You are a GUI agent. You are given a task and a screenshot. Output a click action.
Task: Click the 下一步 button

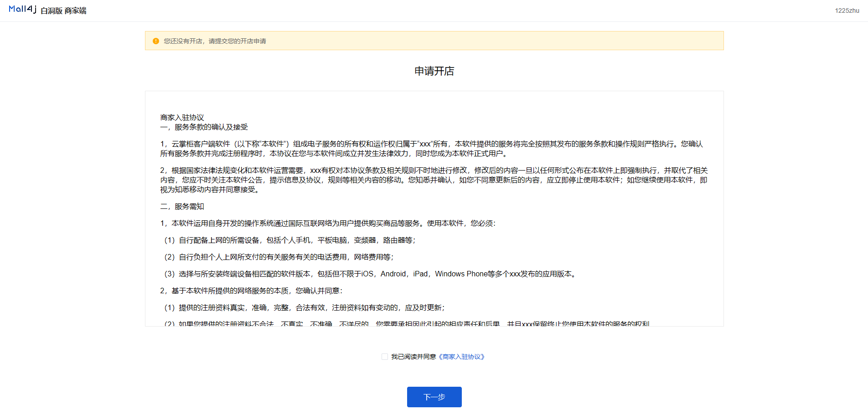434,397
